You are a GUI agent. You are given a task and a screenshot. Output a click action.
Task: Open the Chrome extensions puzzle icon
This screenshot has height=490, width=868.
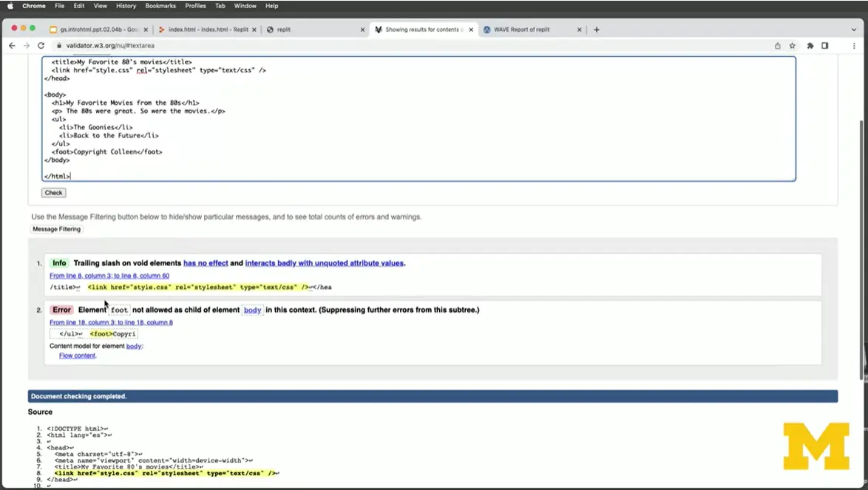(810, 45)
